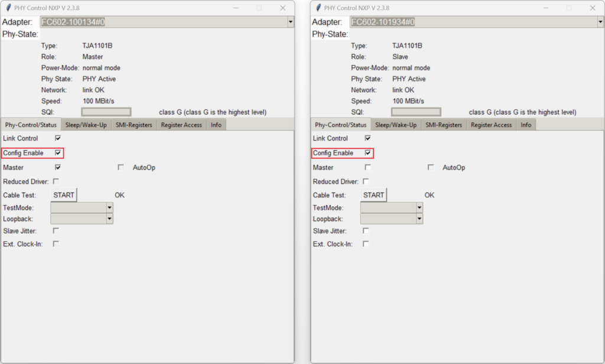The height and width of the screenshot is (364, 605).
Task: Click "TJA1101B" type text in the left window
Action: pyautogui.click(x=97, y=45)
